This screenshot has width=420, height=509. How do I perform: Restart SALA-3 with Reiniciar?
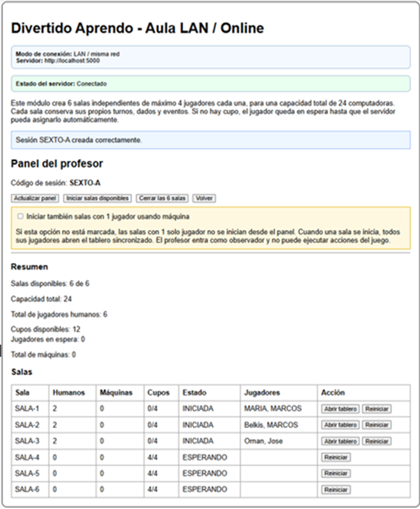(377, 441)
